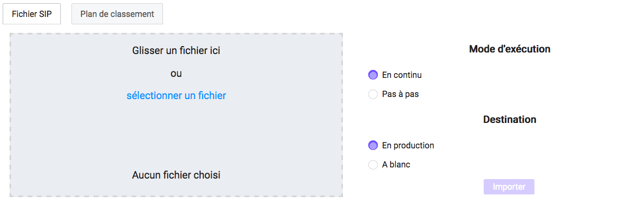Choose the A blanc radio circle
Image resolution: width=644 pixels, height=204 pixels.
click(x=373, y=165)
